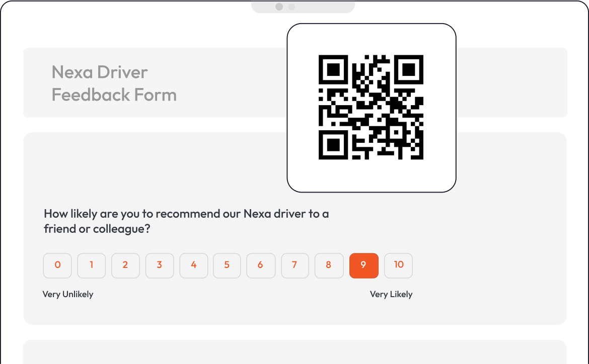Select rating 0 on the scale

point(57,265)
